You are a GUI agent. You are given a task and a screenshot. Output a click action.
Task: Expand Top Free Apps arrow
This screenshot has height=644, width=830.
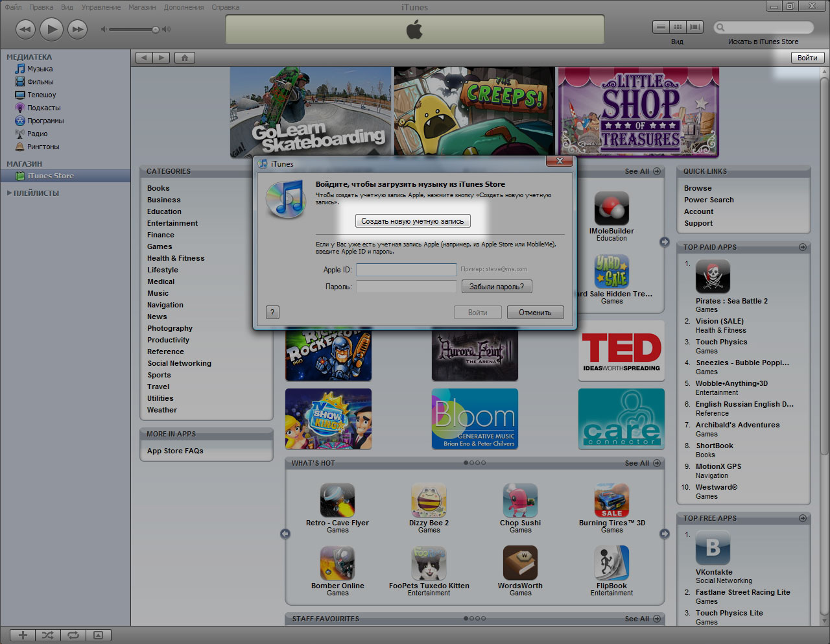click(803, 518)
